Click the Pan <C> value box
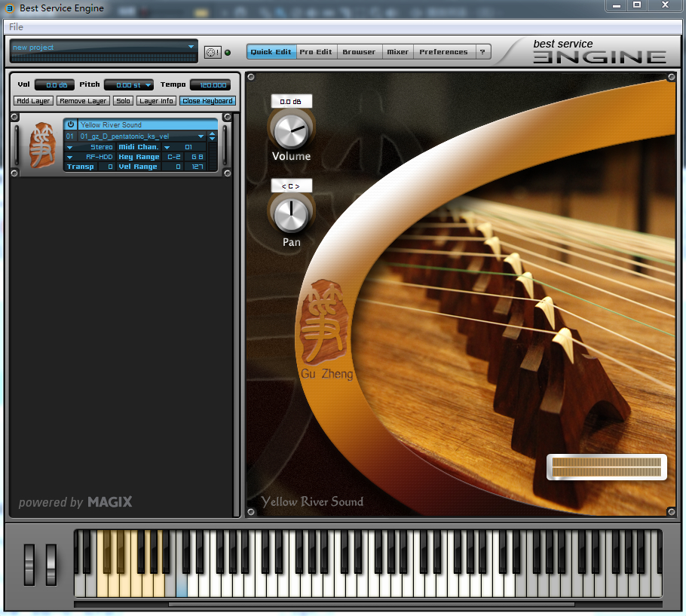686x616 pixels. (x=292, y=185)
